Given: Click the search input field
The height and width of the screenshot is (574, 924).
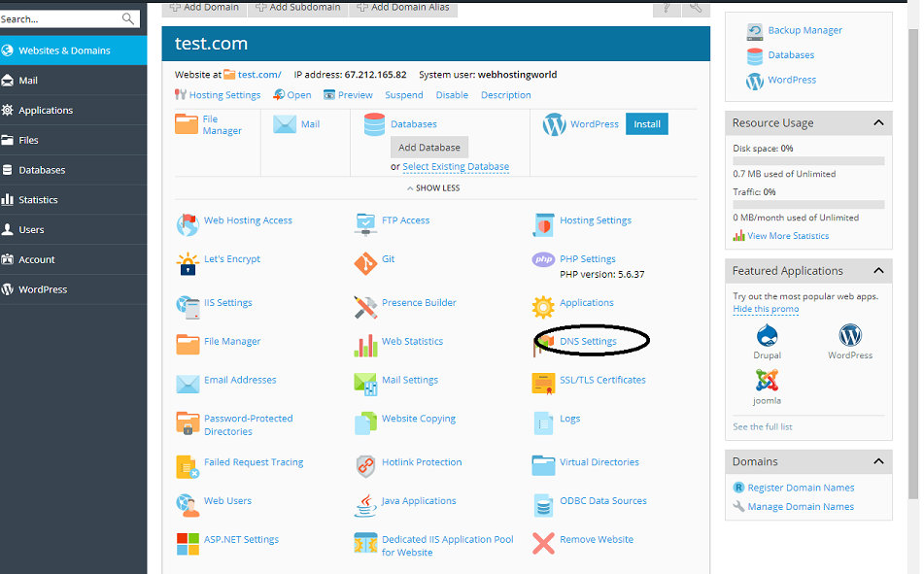Looking at the screenshot, I should [x=58, y=18].
